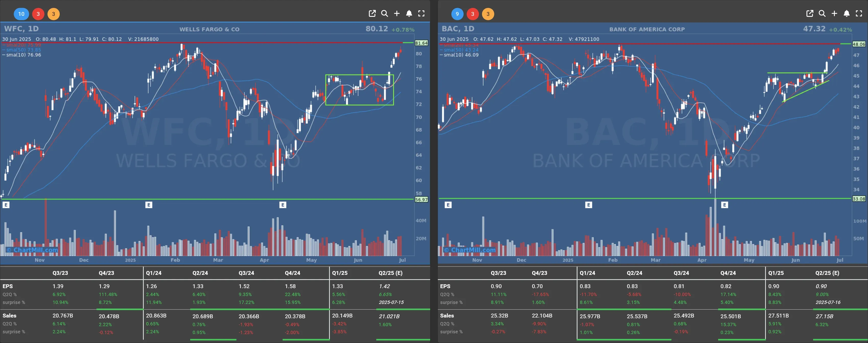The image size is (868, 343).
Task: Click WFC Q1/24 column header
Action: click(154, 273)
